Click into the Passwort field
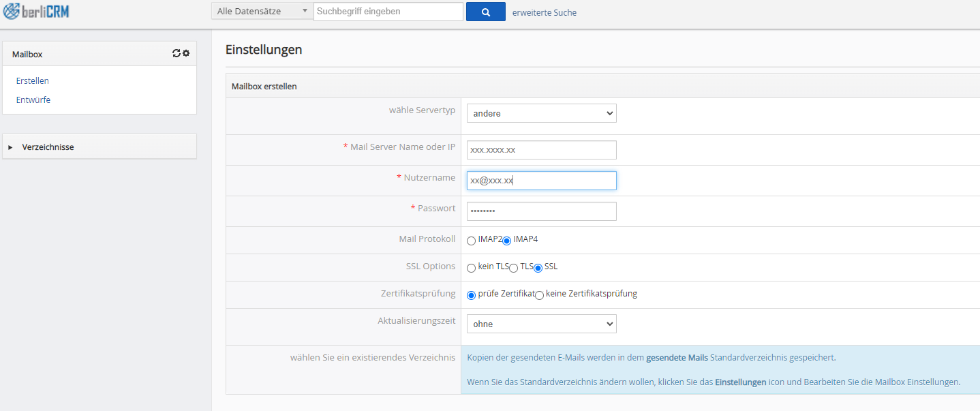980x411 pixels. coord(541,211)
